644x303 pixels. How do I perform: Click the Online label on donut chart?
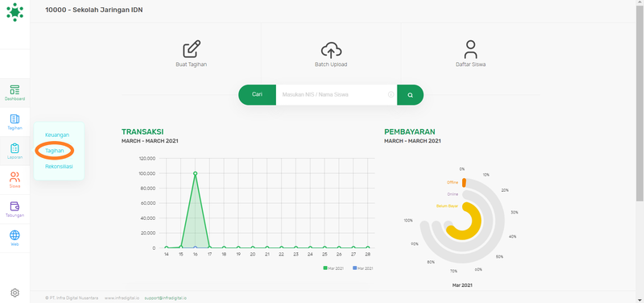[x=452, y=194]
